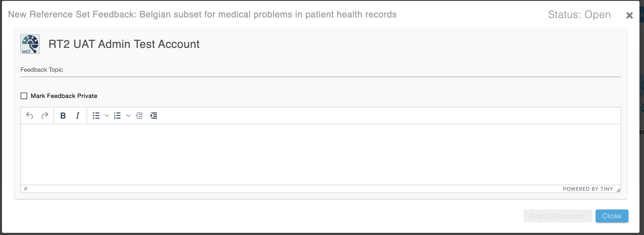644x235 pixels.
Task: Dismiss the feedback dialog with X icon
Action: [629, 15]
